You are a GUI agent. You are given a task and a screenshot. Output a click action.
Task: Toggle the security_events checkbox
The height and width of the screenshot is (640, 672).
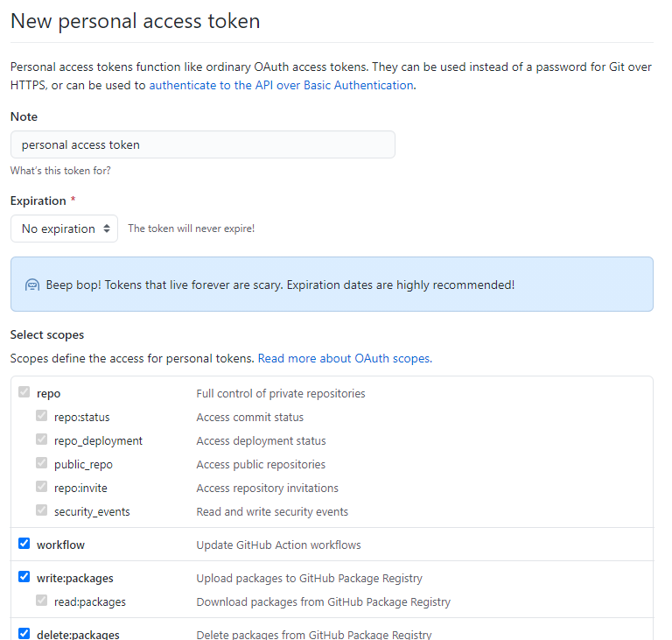point(42,511)
